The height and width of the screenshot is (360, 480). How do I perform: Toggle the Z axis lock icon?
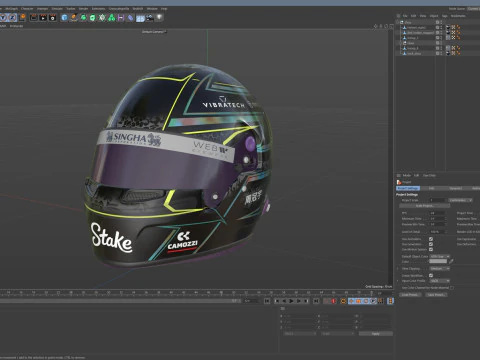pyautogui.click(x=12, y=17)
